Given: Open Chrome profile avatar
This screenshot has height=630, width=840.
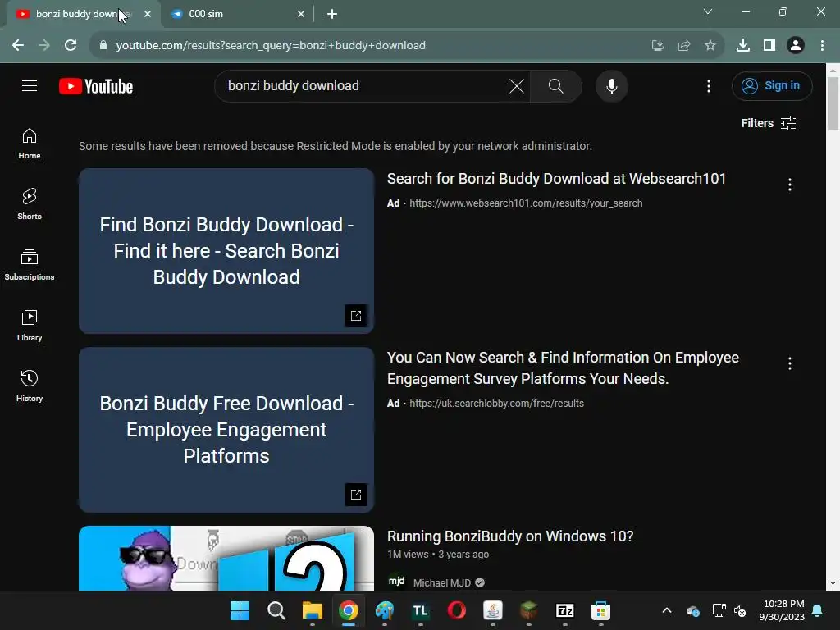Looking at the screenshot, I should point(796,46).
